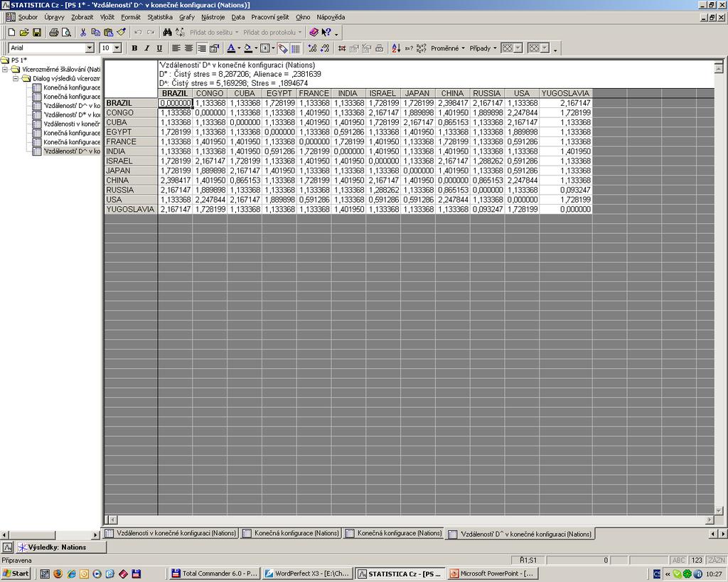This screenshot has height=582, width=728.
Task: Click the red column width adjust icon
Action: pos(342,48)
